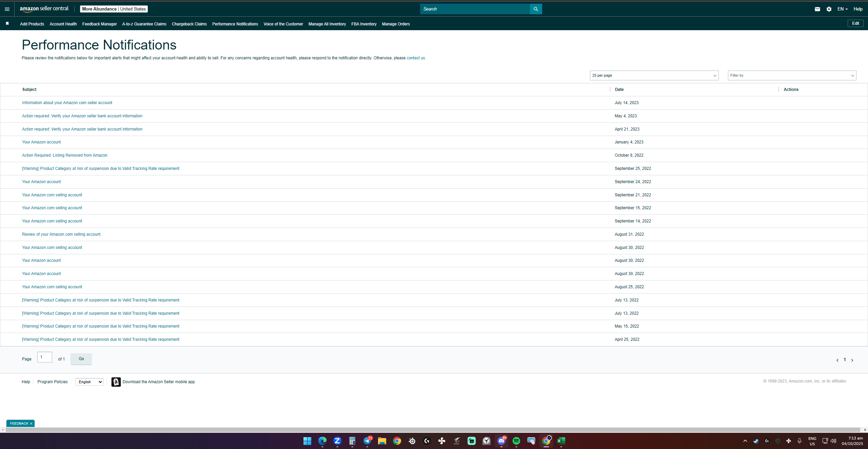Open Voice of the Customer
Viewport: 868px width, 449px height.
click(x=283, y=24)
